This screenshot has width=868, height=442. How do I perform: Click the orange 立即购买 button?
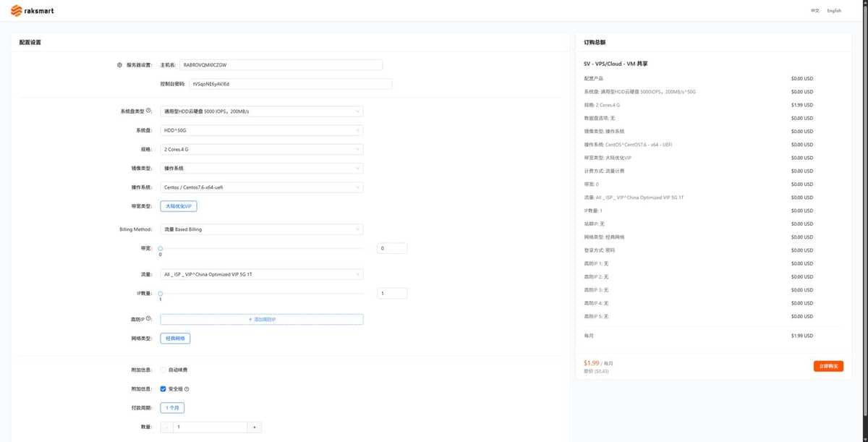828,366
